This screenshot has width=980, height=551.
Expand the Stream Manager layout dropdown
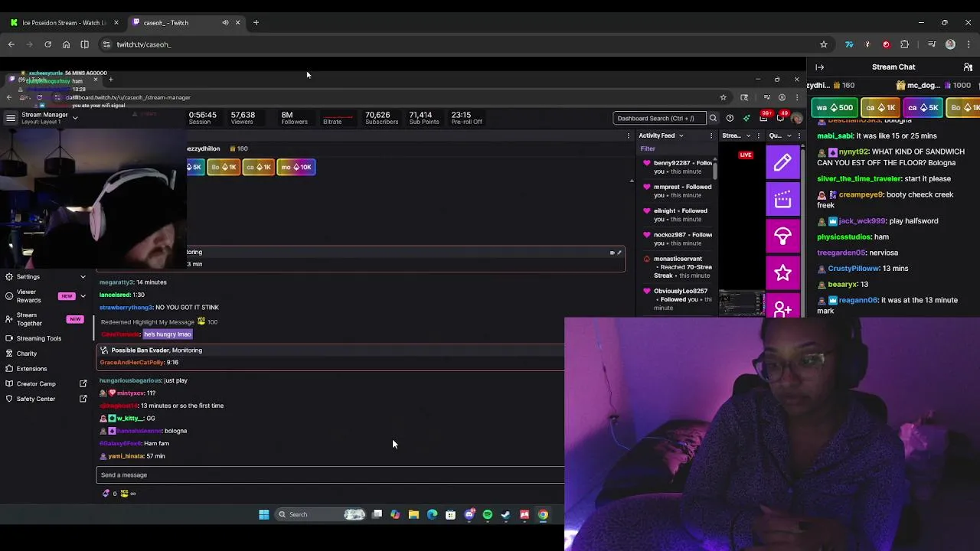tap(74, 118)
